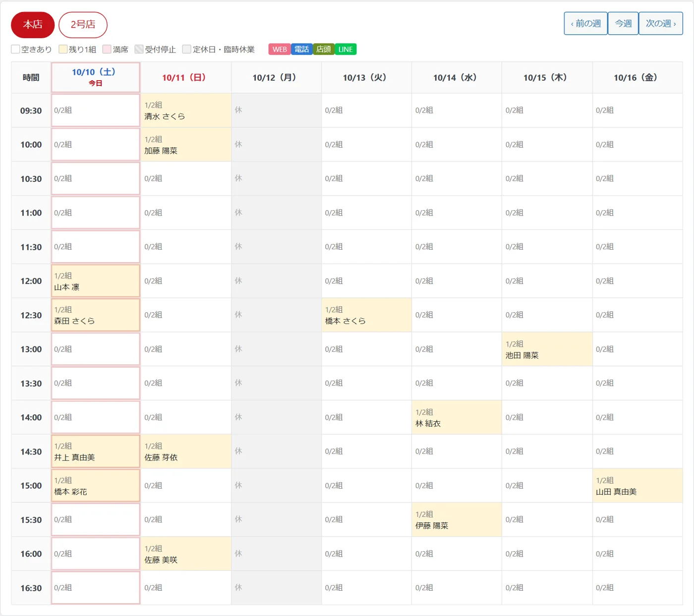Select the 10/13 (火) column header

pyautogui.click(x=366, y=77)
